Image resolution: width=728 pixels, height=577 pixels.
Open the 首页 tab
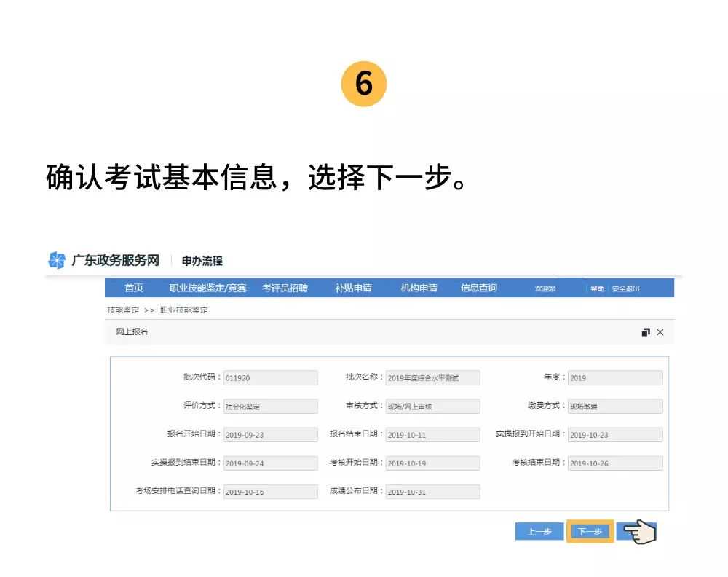point(134,288)
